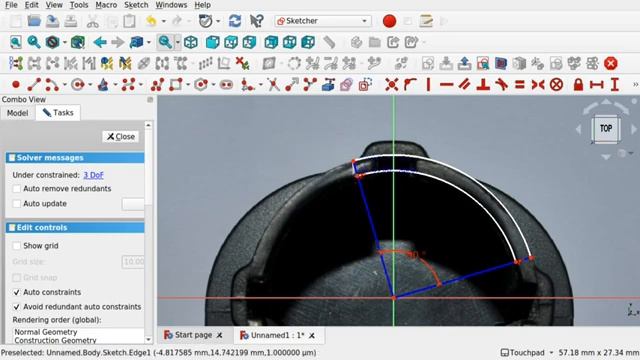This screenshot has height=360, width=640.
Task: Click the Grid size input field
Action: [133, 262]
